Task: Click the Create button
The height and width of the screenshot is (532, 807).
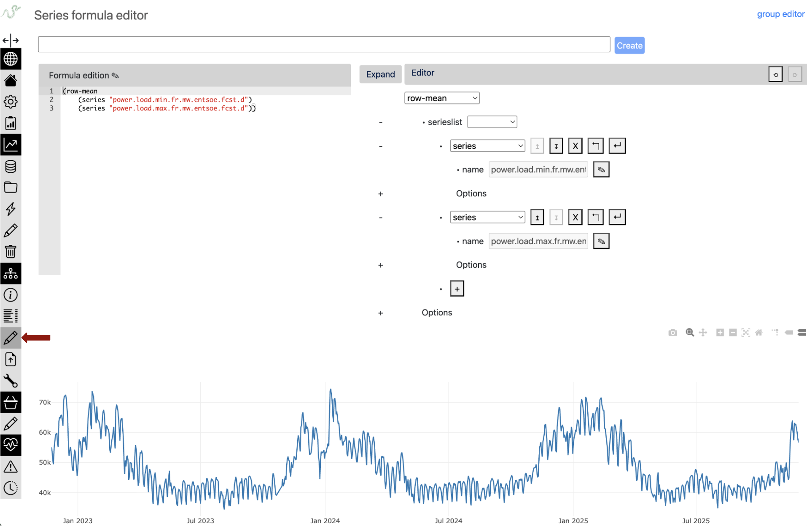Action: pos(629,46)
